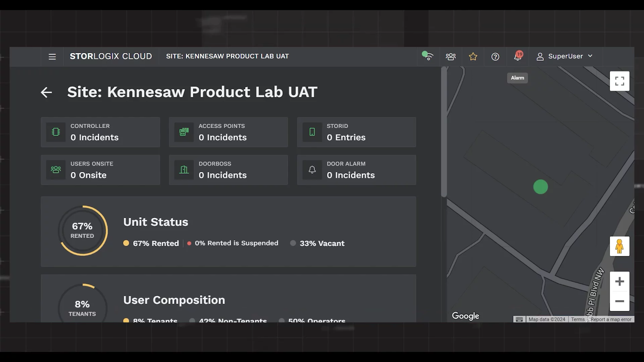Open the help question mark icon
This screenshot has height=362, width=644.
(x=495, y=57)
